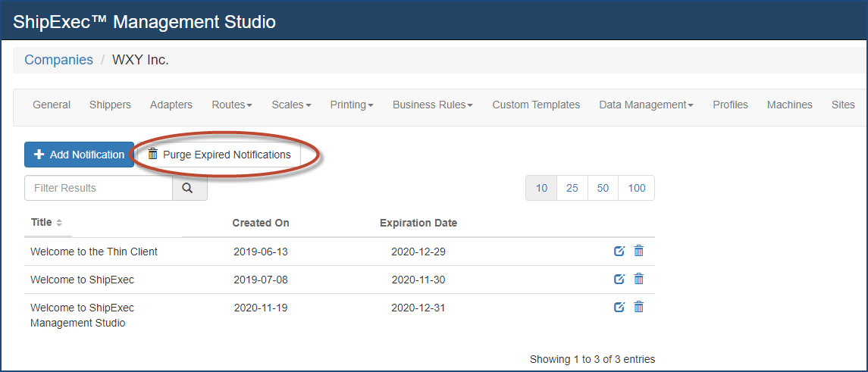Click the search magnifier icon button
868x372 pixels.
coord(190,188)
